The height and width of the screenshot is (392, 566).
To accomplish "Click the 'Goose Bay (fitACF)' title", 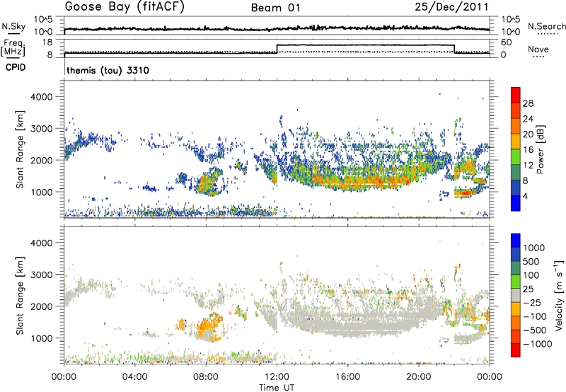I will pos(125,7).
